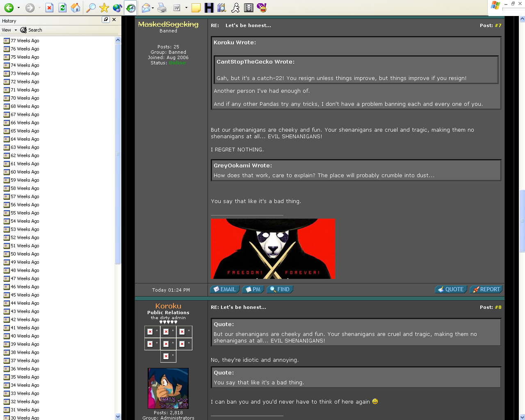
Task: Click the yellow sticky note icon
Action: click(196, 8)
